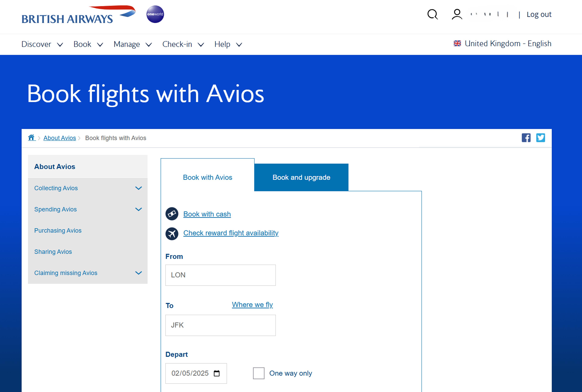Click the To destination input field
Image resolution: width=582 pixels, height=392 pixels.
coord(220,325)
